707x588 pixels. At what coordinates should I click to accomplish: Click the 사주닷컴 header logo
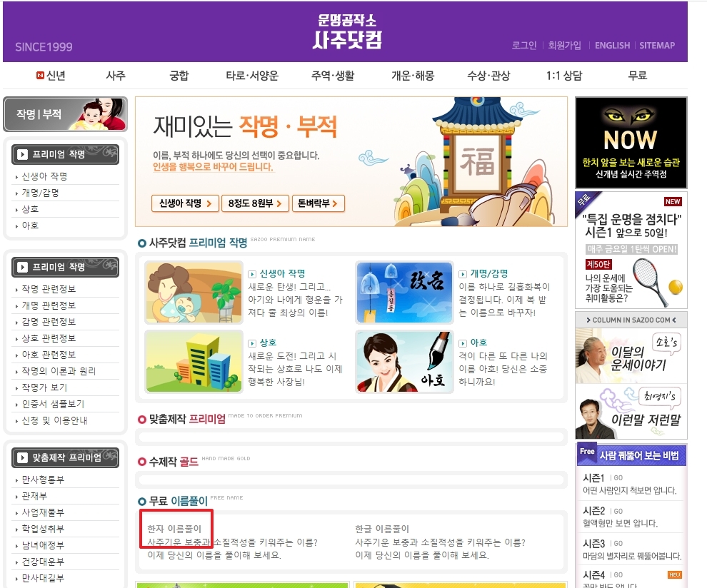(x=347, y=32)
